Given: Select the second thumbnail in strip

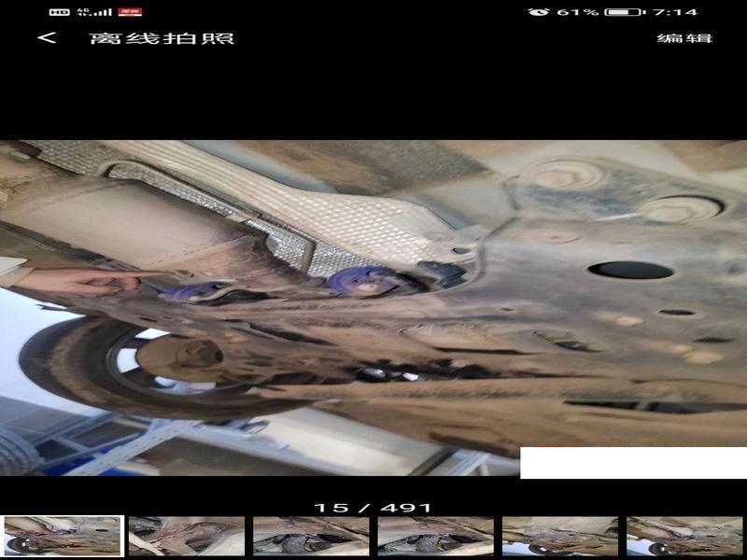Looking at the screenshot, I should (187, 536).
